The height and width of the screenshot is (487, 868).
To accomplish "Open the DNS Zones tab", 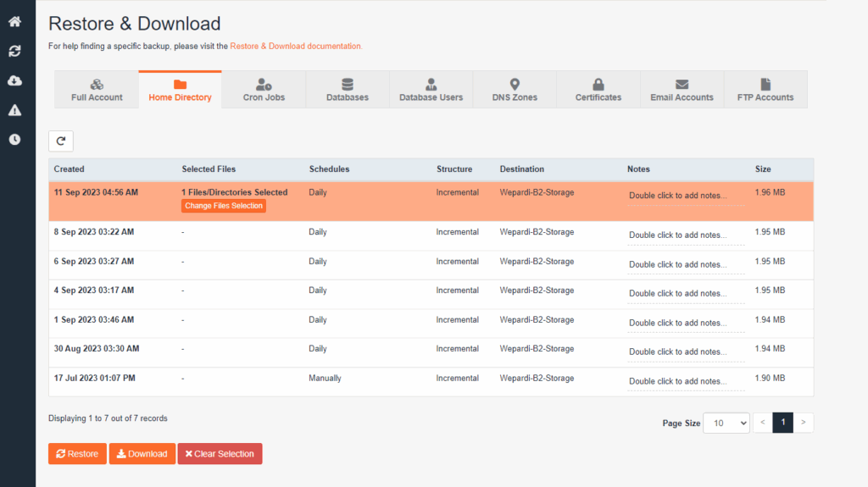I will point(515,90).
